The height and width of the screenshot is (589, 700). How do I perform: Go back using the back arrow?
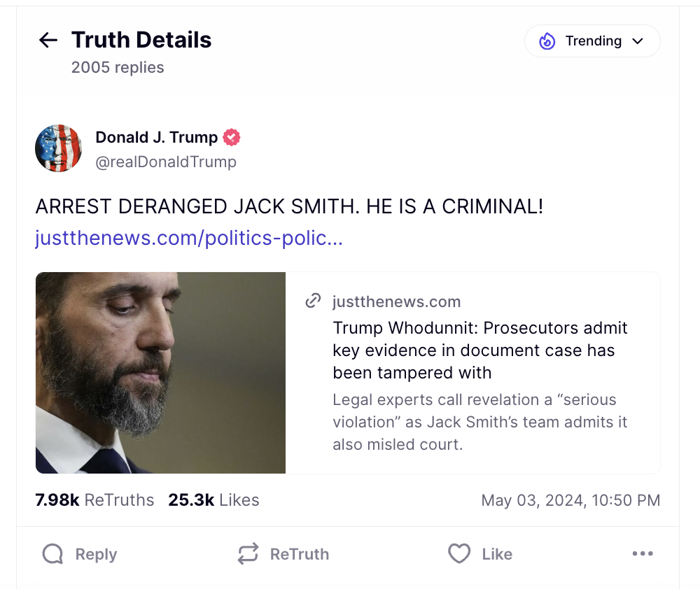[x=47, y=40]
